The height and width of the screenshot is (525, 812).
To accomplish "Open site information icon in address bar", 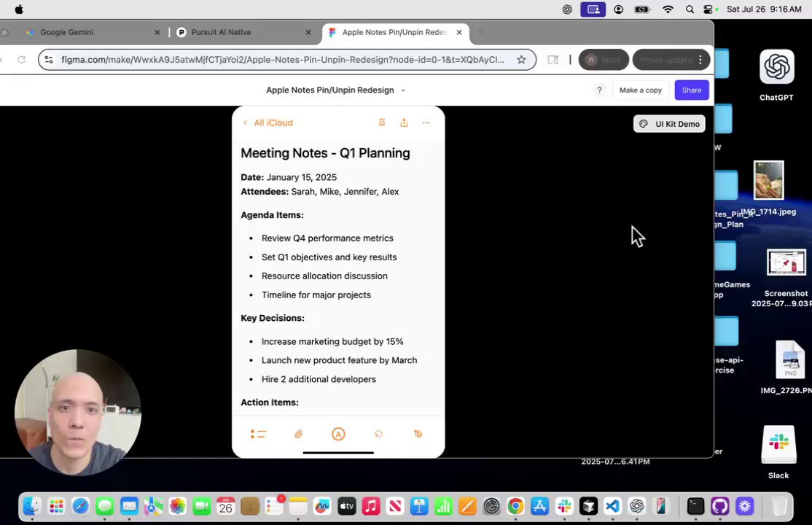I will tap(49, 60).
